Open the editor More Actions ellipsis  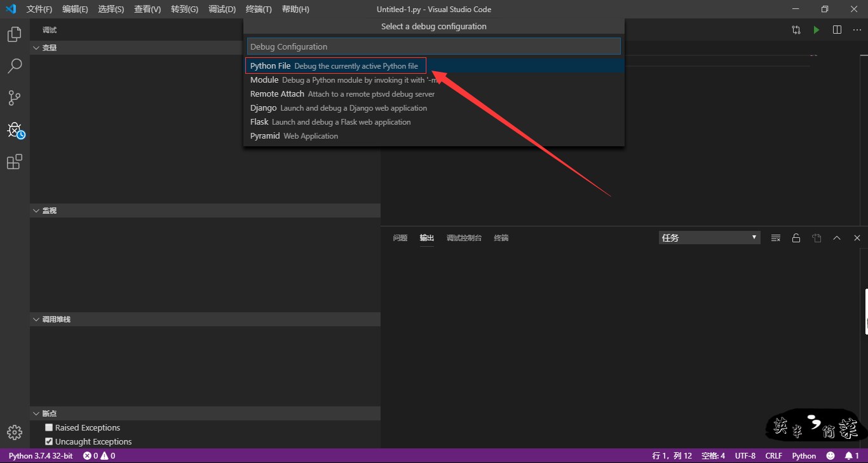point(857,30)
